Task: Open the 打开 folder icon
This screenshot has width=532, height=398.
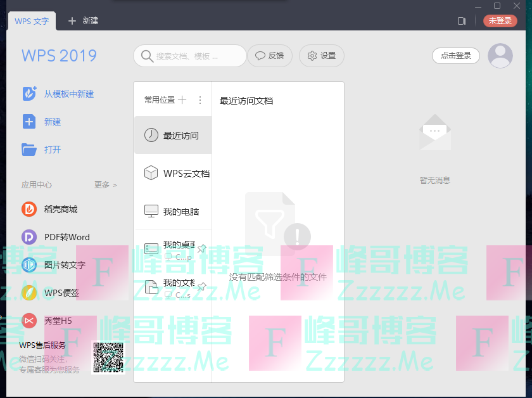Action: [29, 150]
